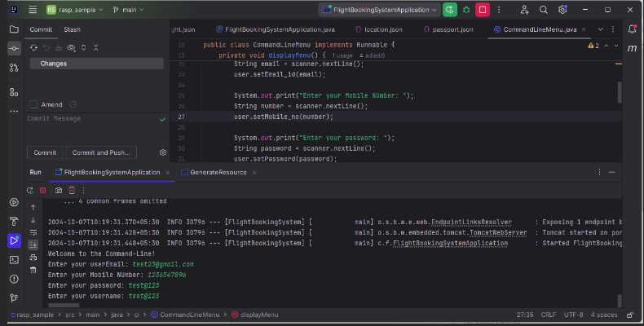Open the Structure tool window
Viewport: 644px width, 326px height.
14,92
